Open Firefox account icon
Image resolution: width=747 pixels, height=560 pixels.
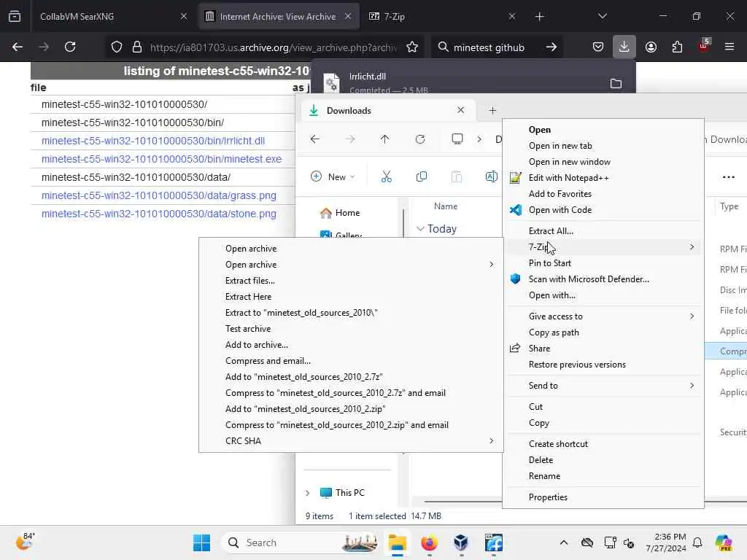651,47
